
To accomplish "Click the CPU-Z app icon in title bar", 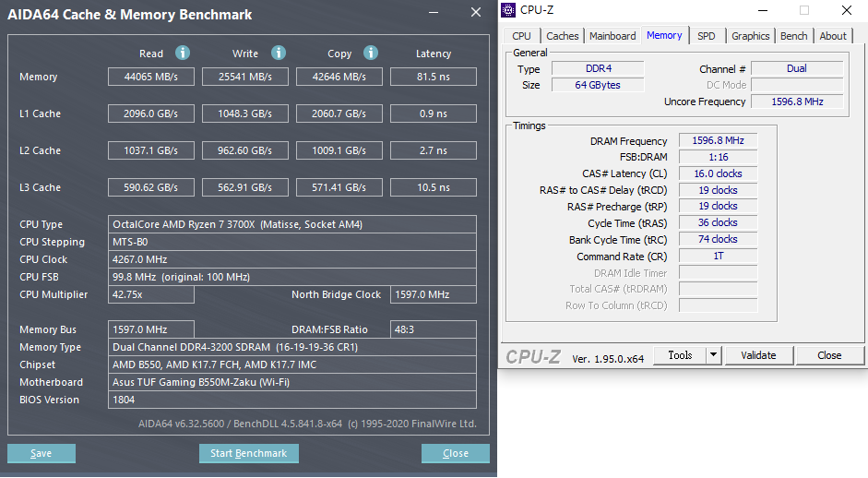I will tap(508, 10).
